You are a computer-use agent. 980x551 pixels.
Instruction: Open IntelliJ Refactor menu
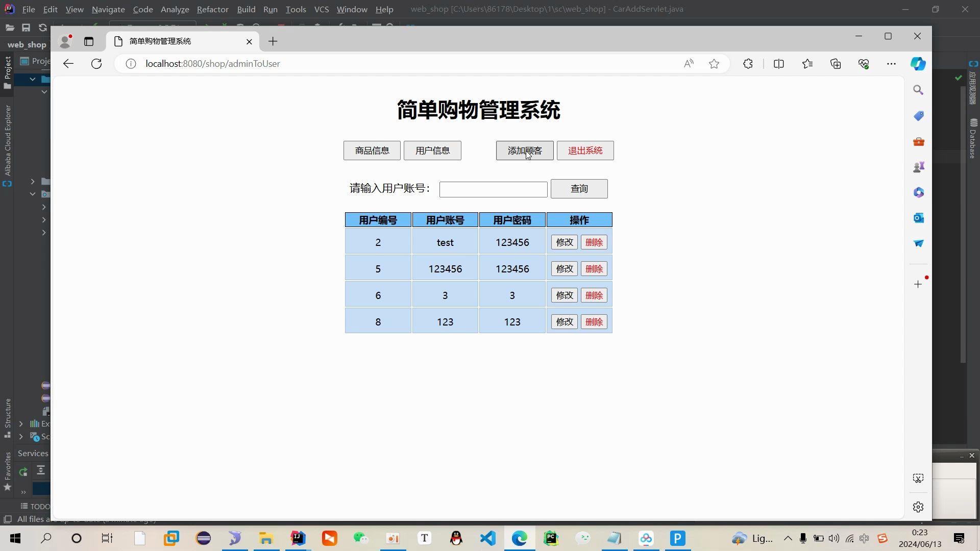213,9
